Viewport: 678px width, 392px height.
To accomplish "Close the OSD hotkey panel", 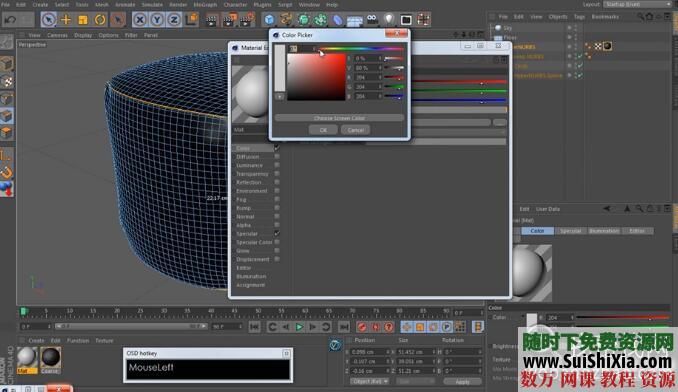I will [286, 354].
